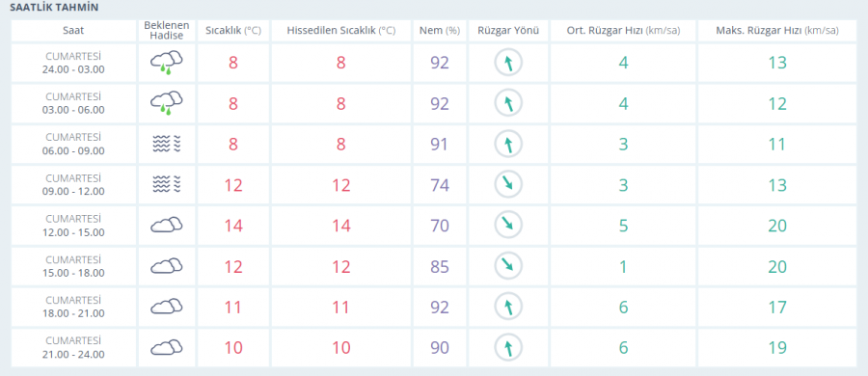The image size is (868, 376).
Task: Click the SAATLİK TAHMİN section title
Action: pyautogui.click(x=55, y=9)
